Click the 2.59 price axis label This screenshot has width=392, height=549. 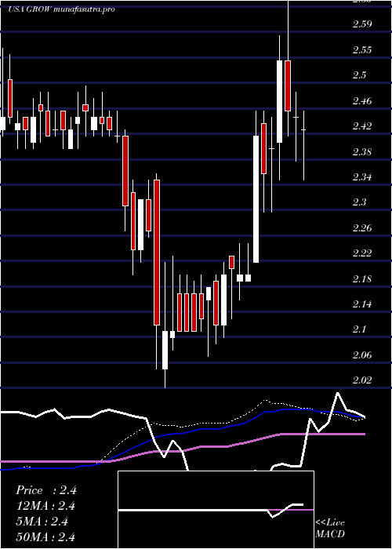[x=362, y=24]
